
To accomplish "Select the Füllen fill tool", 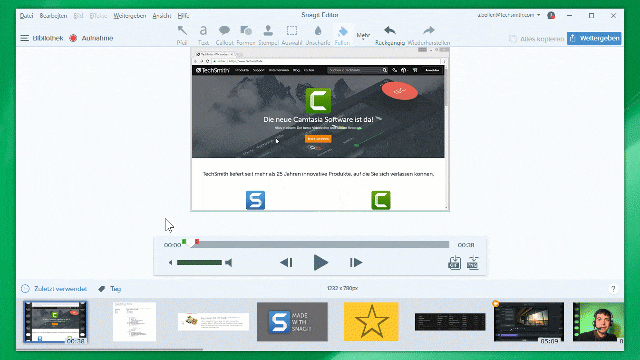I will pyautogui.click(x=342, y=34).
